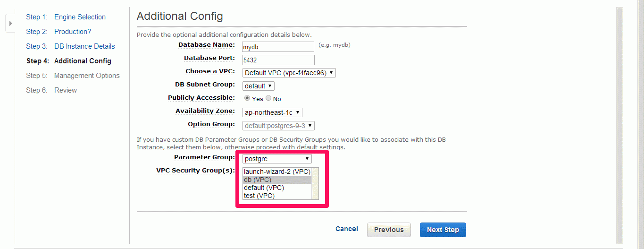The image size is (644, 249).
Task: Click the Next Step button
Action: pyautogui.click(x=443, y=230)
